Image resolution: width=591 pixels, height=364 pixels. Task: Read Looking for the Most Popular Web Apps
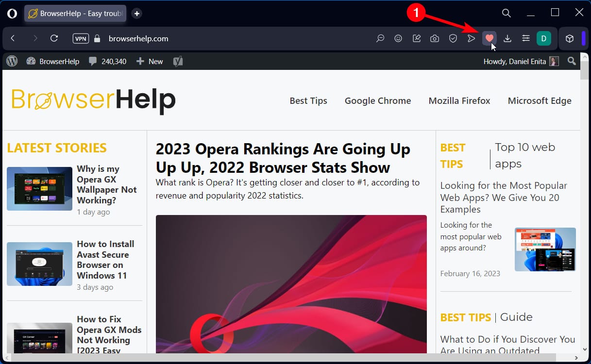(x=504, y=198)
